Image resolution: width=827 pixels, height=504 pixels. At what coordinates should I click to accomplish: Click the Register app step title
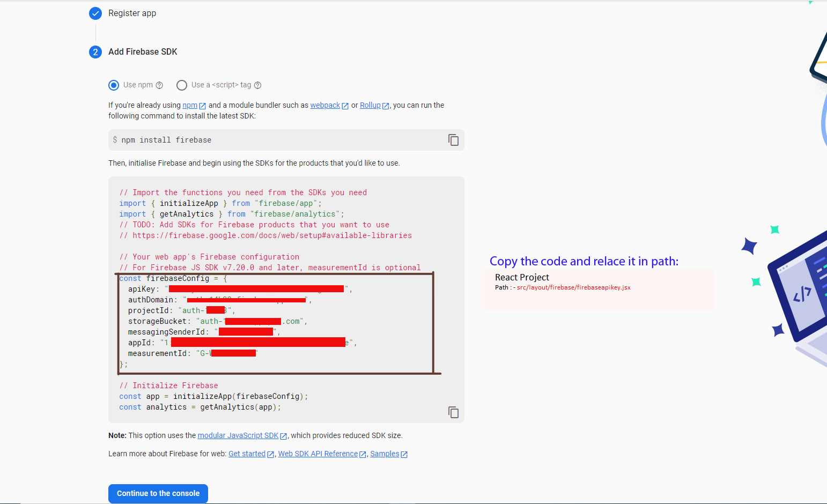pyautogui.click(x=132, y=13)
